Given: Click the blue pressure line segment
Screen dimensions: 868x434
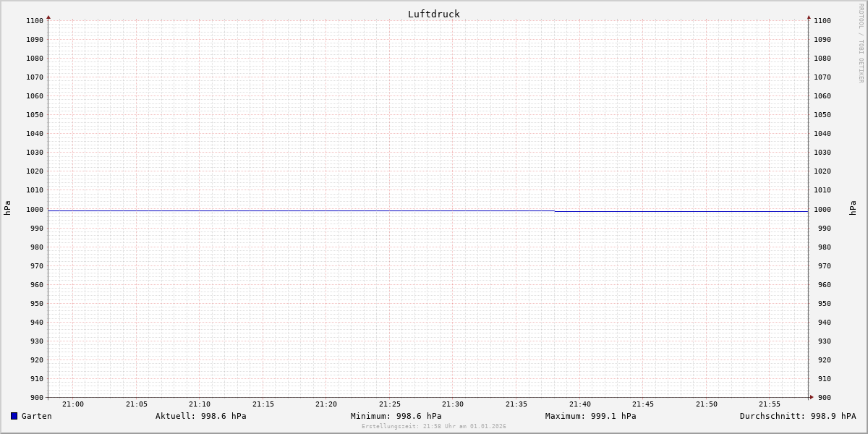Looking at the screenshot, I should [x=680, y=211].
